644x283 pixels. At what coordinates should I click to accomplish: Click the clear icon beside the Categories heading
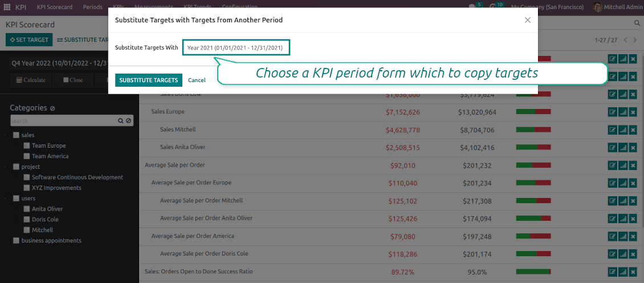tap(52, 108)
